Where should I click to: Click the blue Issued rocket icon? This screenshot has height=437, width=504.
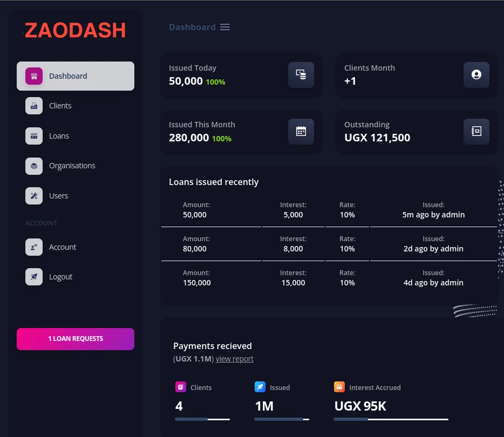tap(260, 387)
